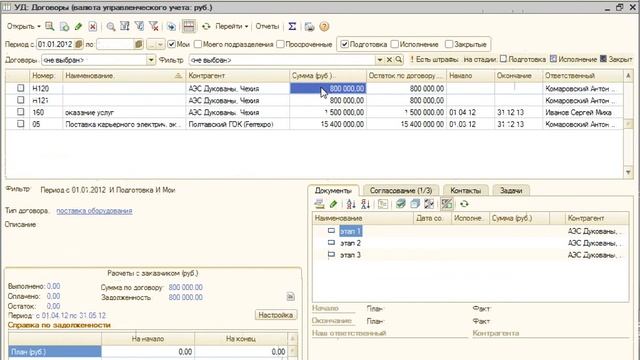Select the Полтавский ГОК (Ferrexpo) contractor cell
Image resolution: width=640 pixels, height=360 pixels.
(x=238, y=124)
